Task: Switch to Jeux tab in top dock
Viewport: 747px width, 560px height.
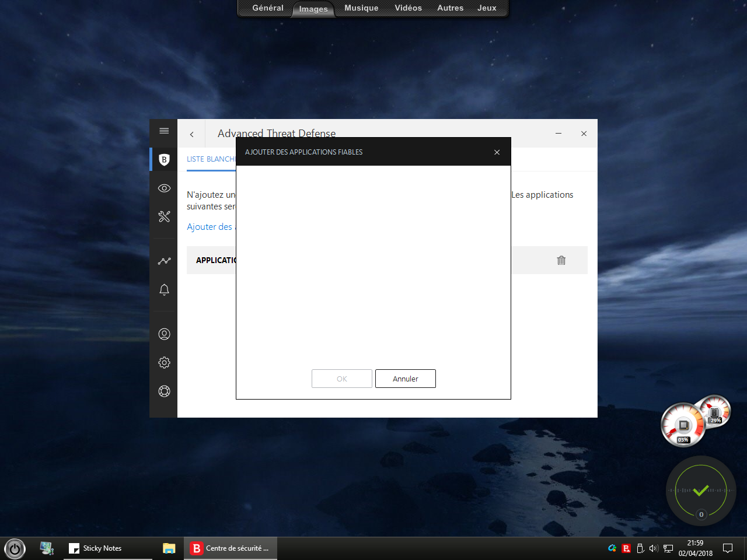Action: click(487, 8)
